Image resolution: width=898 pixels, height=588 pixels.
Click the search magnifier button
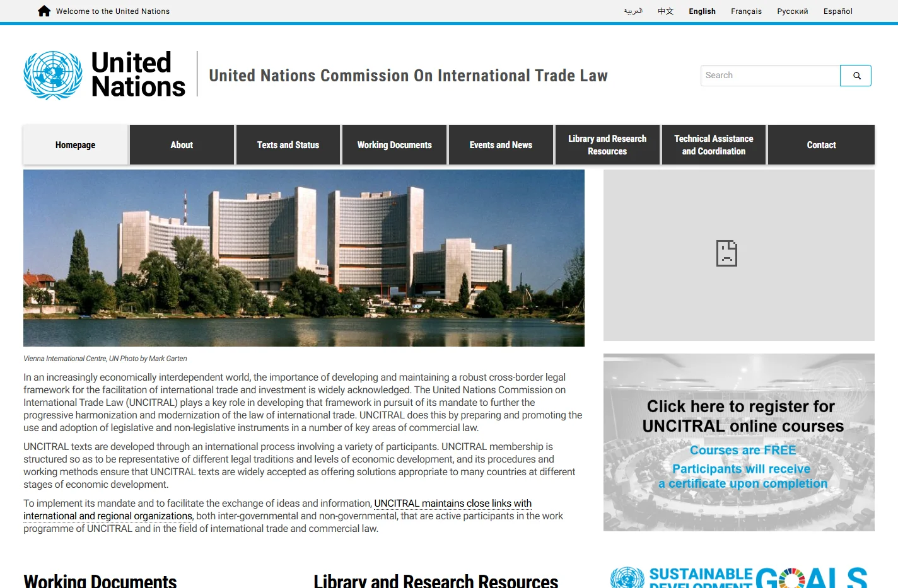[856, 76]
